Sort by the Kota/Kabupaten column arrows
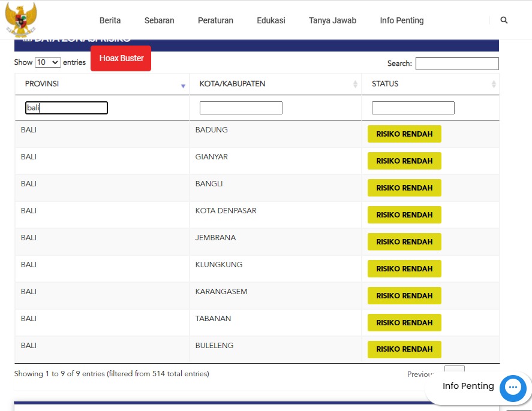This screenshot has width=532, height=411. point(355,84)
